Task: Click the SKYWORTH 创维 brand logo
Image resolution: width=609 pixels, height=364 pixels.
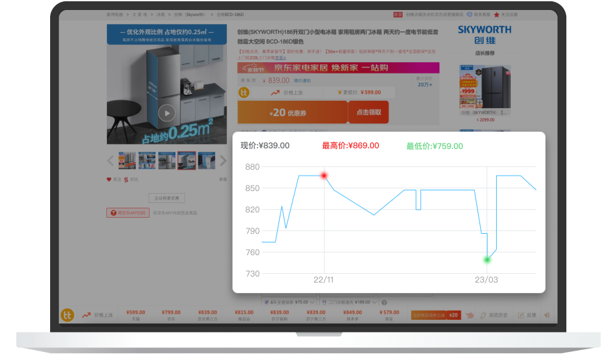Action: click(484, 35)
